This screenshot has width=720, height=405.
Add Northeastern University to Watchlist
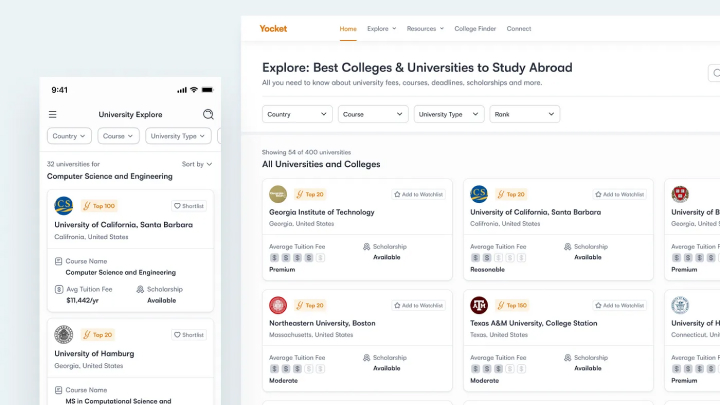(x=418, y=305)
